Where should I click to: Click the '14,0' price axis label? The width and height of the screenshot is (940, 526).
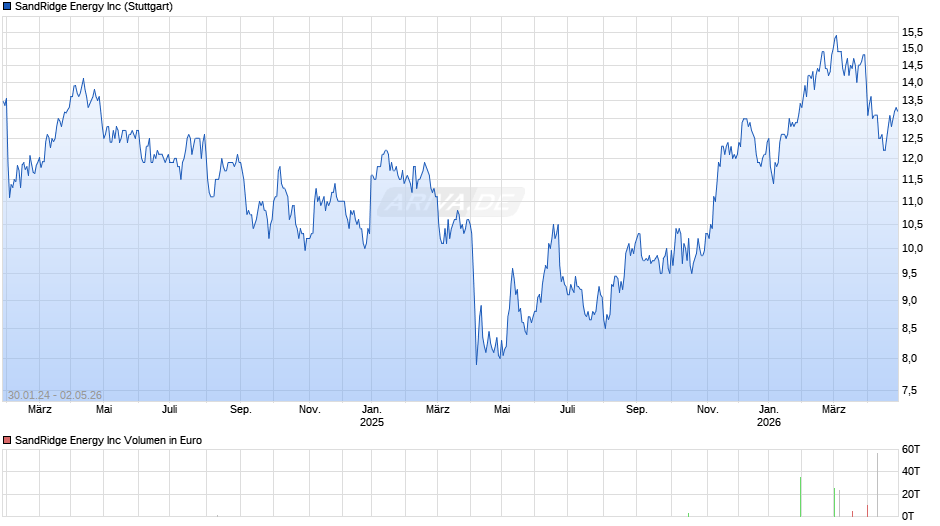(912, 83)
